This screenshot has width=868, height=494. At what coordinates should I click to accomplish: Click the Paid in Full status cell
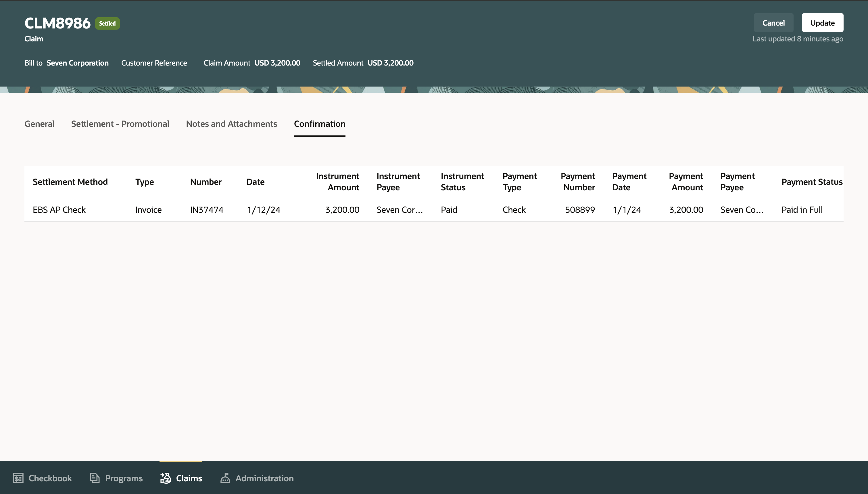tap(802, 209)
